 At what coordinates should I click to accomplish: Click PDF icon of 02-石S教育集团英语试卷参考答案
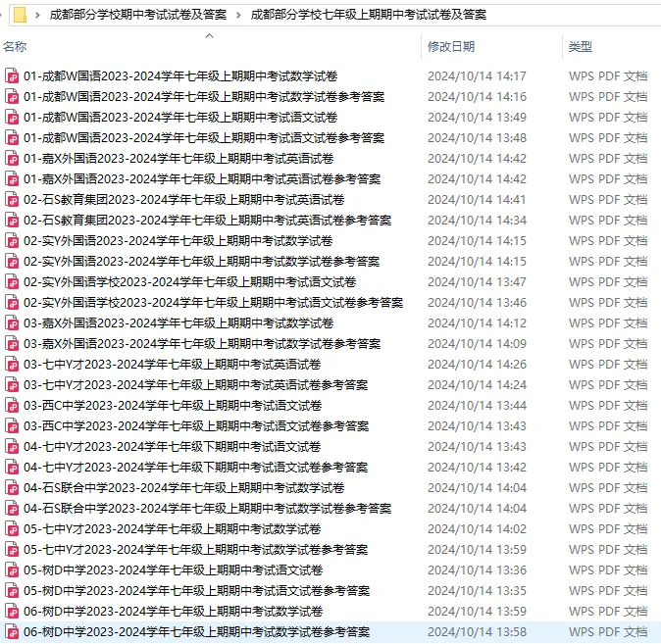click(x=12, y=220)
